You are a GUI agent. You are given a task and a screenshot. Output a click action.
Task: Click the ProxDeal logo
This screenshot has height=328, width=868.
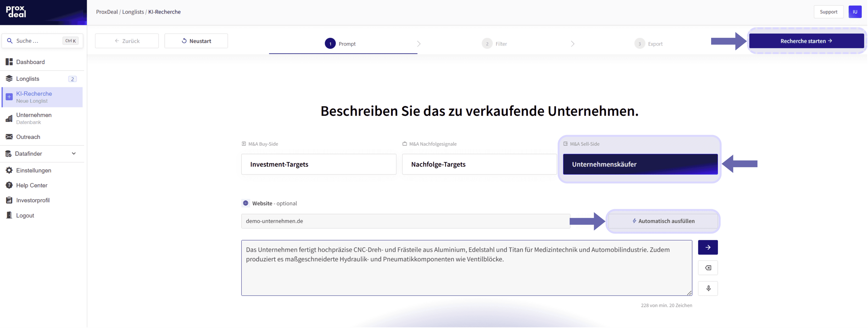[16, 12]
